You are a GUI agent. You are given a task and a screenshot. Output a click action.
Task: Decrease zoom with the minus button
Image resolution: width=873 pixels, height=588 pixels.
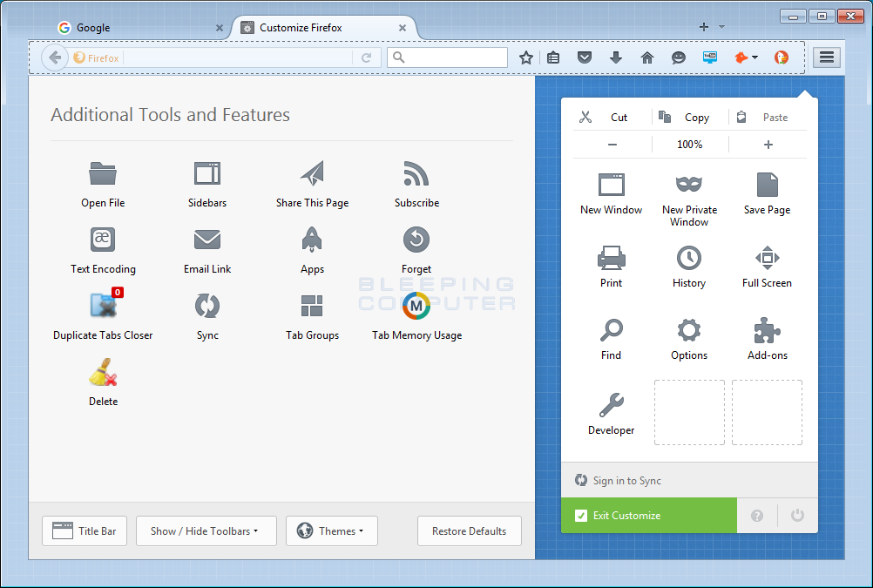[x=612, y=145]
